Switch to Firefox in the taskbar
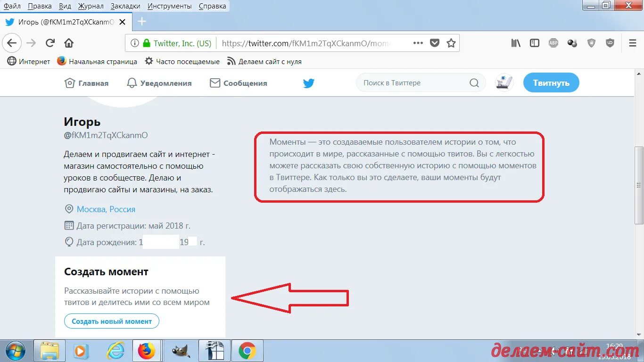This screenshot has height=362, width=644. coord(147,351)
